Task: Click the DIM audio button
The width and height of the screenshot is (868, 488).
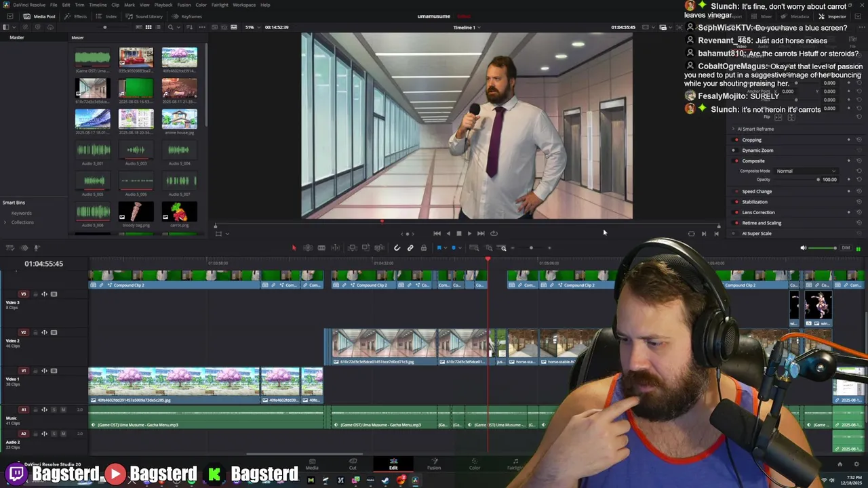Action: tap(846, 248)
